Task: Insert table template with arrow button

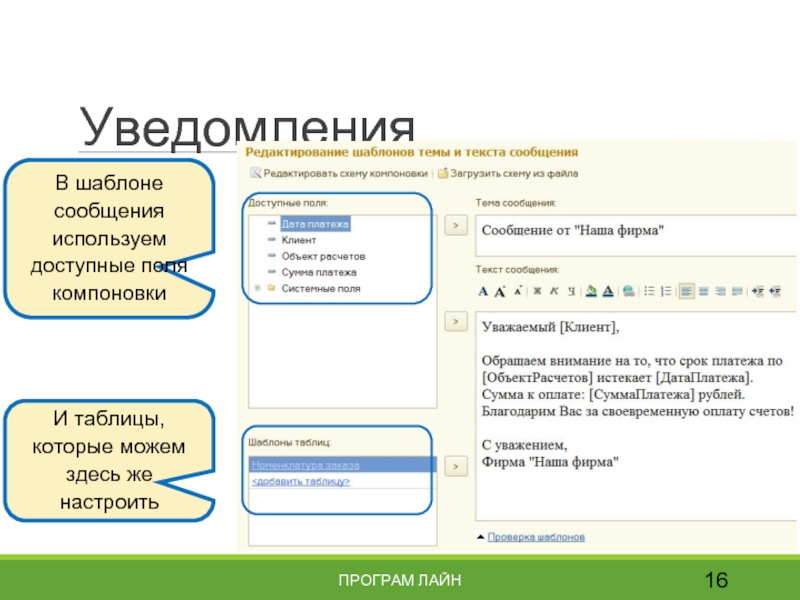Action: pyautogui.click(x=456, y=466)
